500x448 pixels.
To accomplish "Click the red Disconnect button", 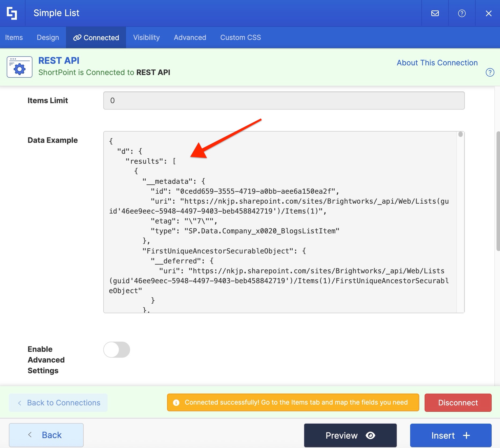I will coord(458,403).
